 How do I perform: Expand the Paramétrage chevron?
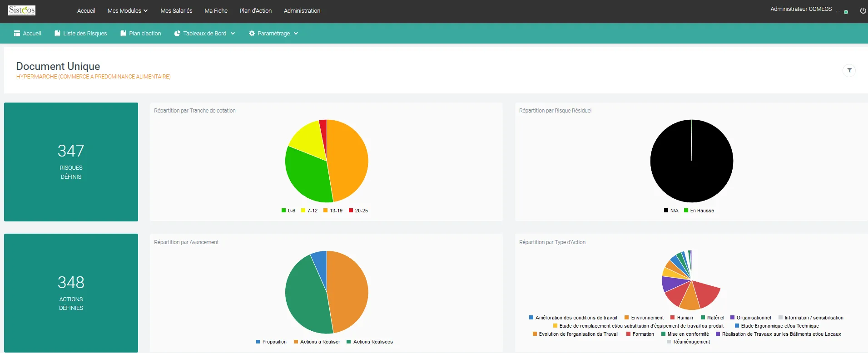296,34
